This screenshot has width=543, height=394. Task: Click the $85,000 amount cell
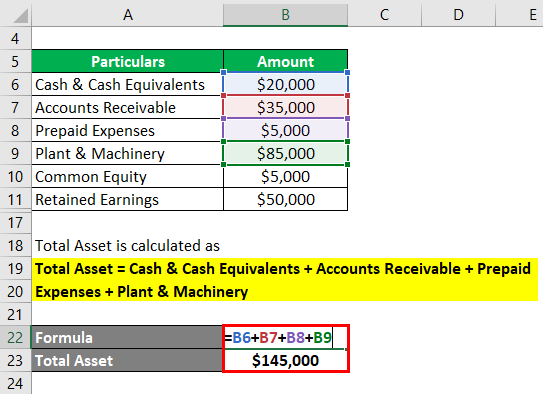click(285, 153)
